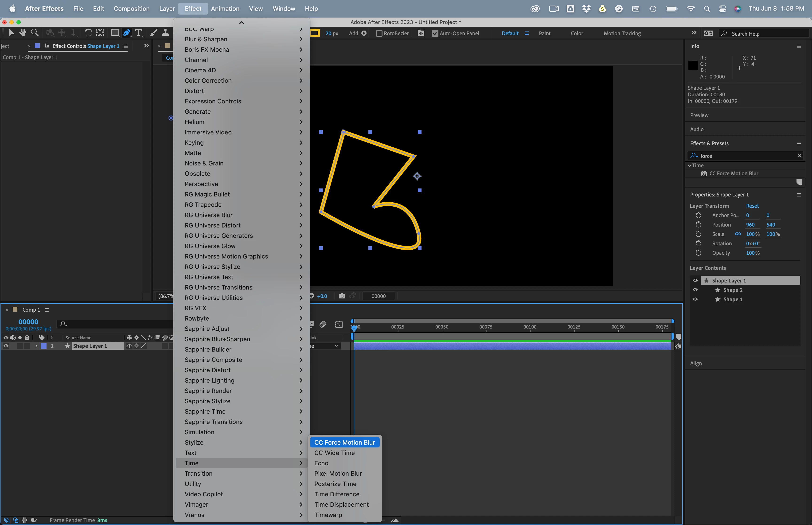Switch to the Motion Tracking workspace

click(x=622, y=33)
